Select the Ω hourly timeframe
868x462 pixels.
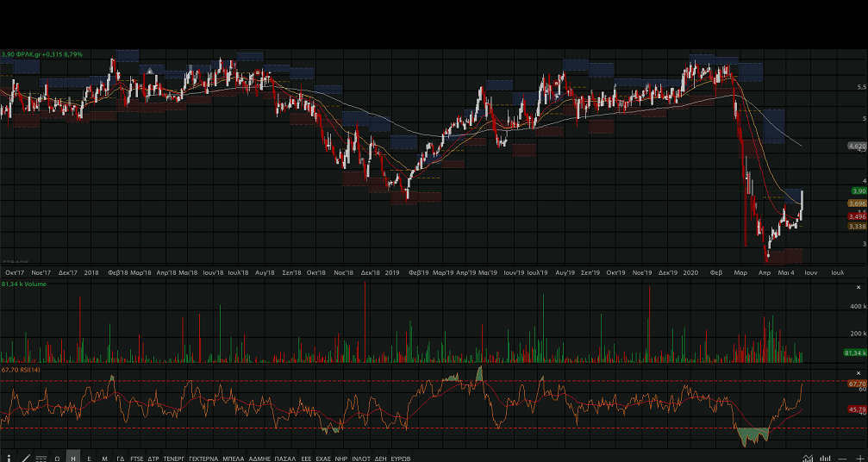click(x=57, y=459)
